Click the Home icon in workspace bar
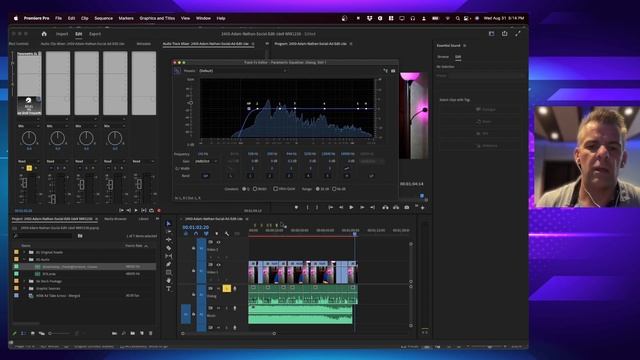Image resolution: width=640 pixels, height=360 pixels. (44, 34)
